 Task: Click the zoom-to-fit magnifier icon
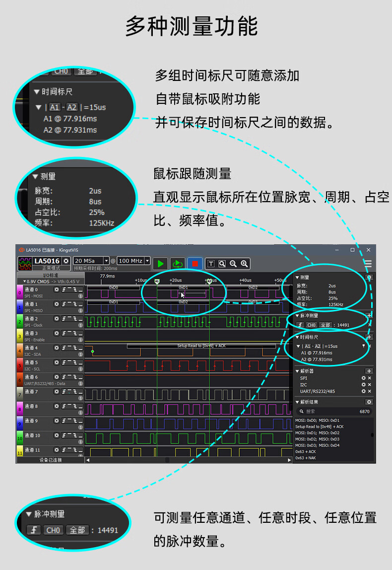222,264
